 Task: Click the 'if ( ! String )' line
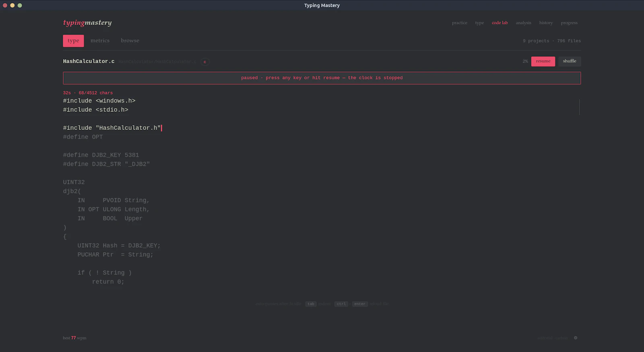click(x=105, y=273)
